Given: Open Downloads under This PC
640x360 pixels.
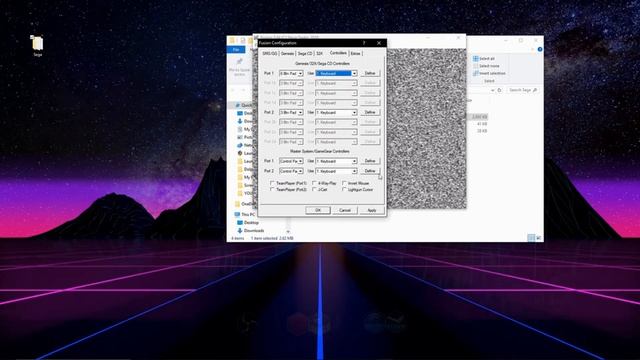Looking at the screenshot, I should 250,231.
